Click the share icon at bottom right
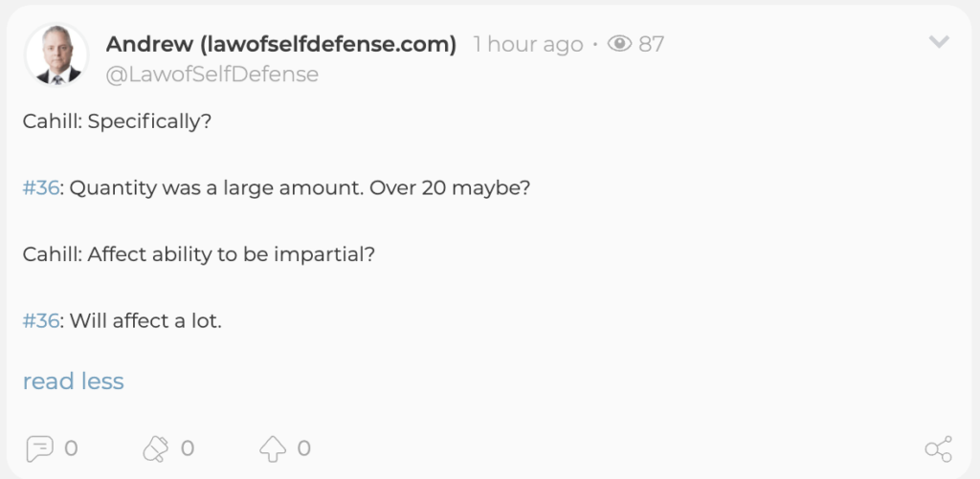 938,448
